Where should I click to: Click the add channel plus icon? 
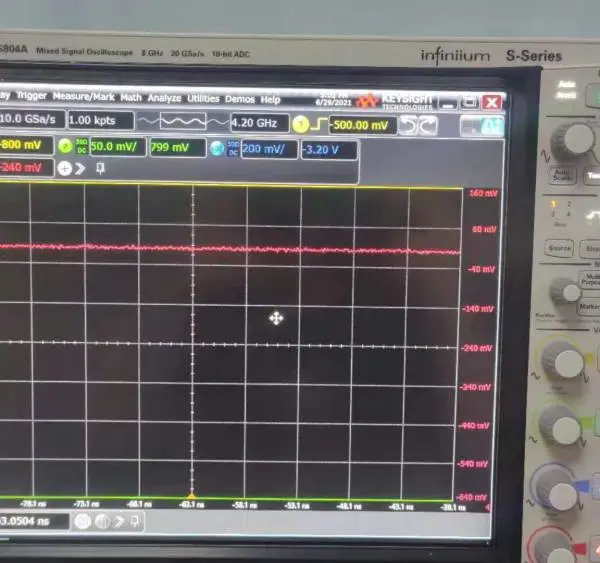click(65, 168)
